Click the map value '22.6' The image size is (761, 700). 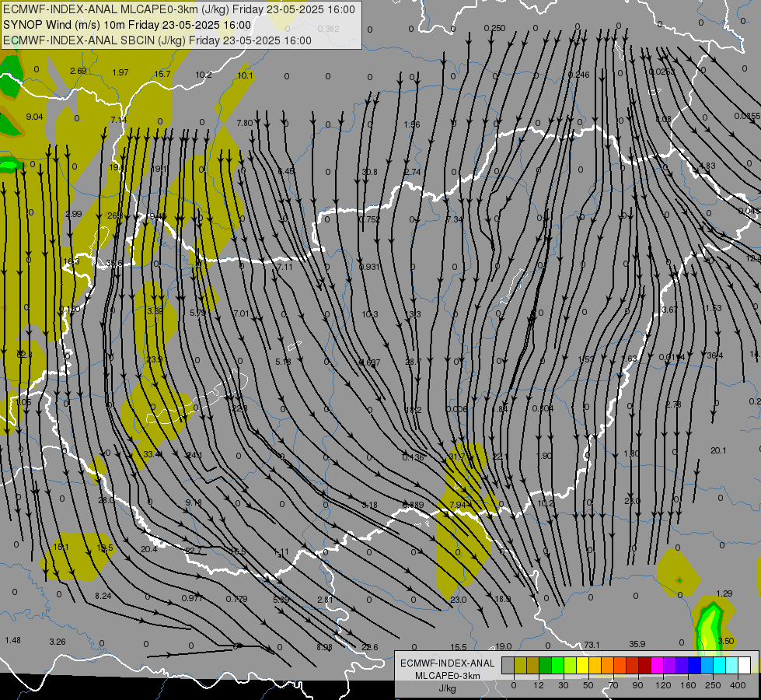pyautogui.click(x=370, y=646)
